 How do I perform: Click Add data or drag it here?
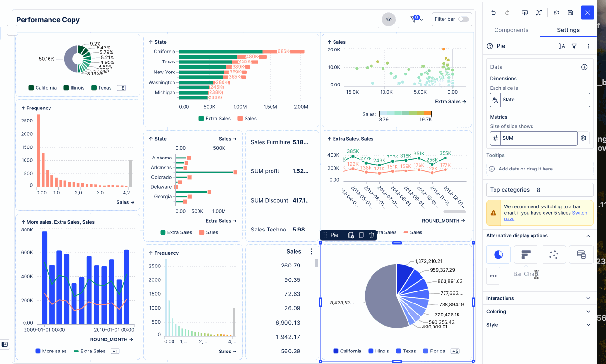[525, 169]
